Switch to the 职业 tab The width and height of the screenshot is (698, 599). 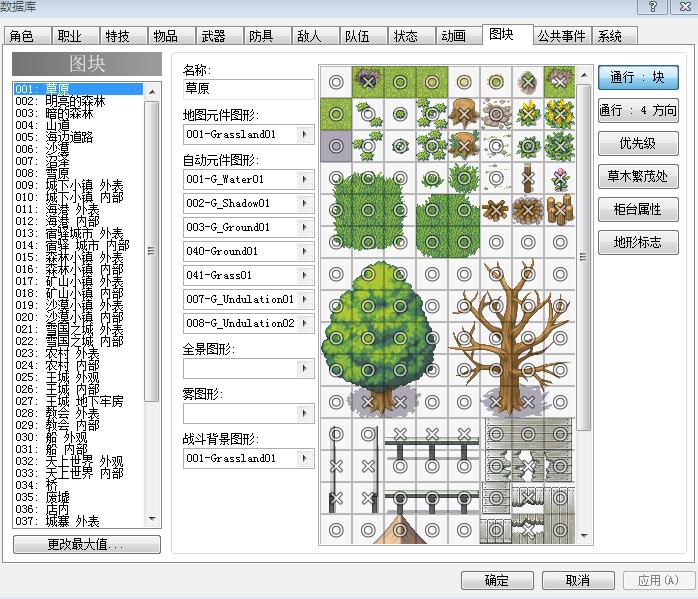pyautogui.click(x=75, y=36)
